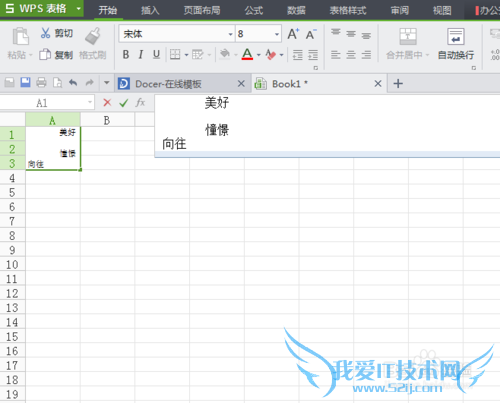Open the font group dialog launcher
The width and height of the screenshot is (500, 403).
[x=316, y=68]
